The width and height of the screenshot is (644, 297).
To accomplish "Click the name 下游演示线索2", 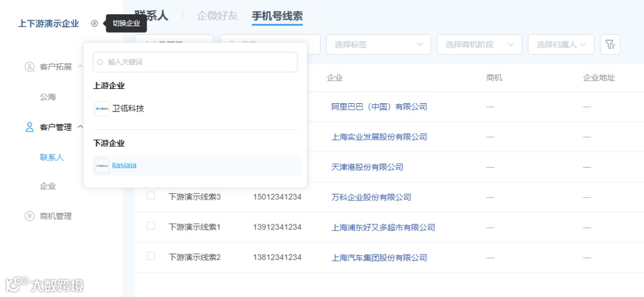I will coord(194,258).
